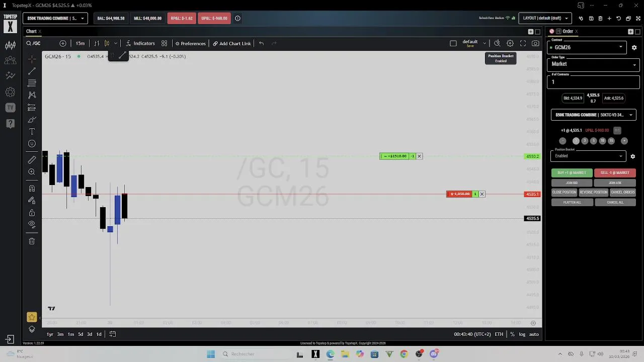644x362 pixels.
Task: Open the chart quick search icon
Action: (x=497, y=43)
